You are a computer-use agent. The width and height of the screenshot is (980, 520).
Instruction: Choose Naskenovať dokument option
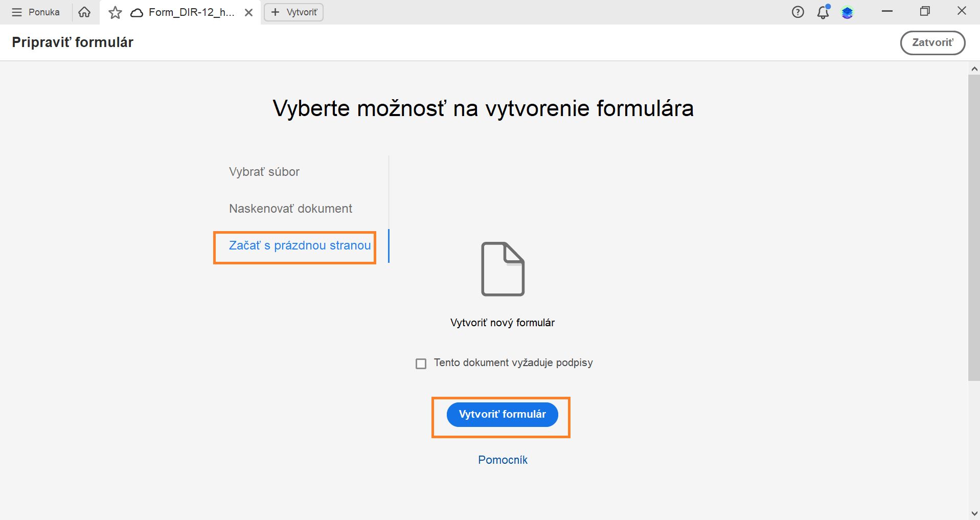pos(290,208)
